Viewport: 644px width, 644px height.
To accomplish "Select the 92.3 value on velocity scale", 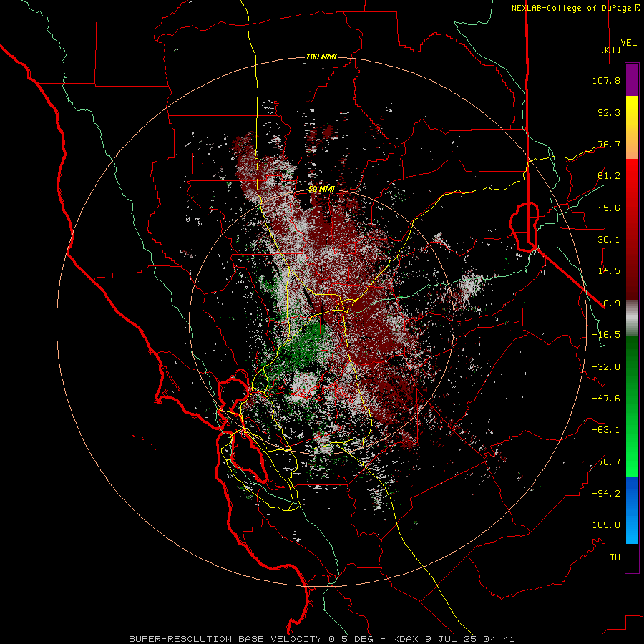I will coord(609,112).
